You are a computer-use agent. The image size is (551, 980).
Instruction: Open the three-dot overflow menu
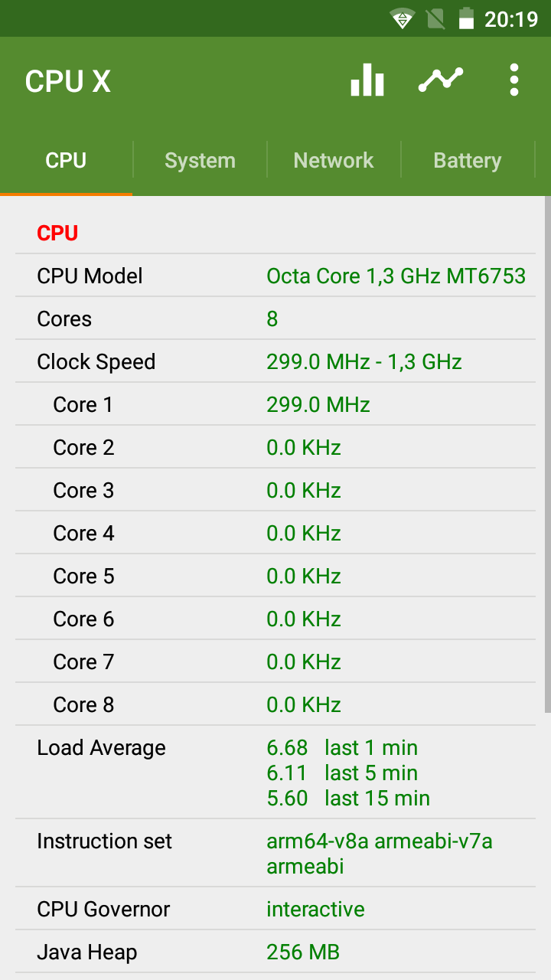coord(514,80)
